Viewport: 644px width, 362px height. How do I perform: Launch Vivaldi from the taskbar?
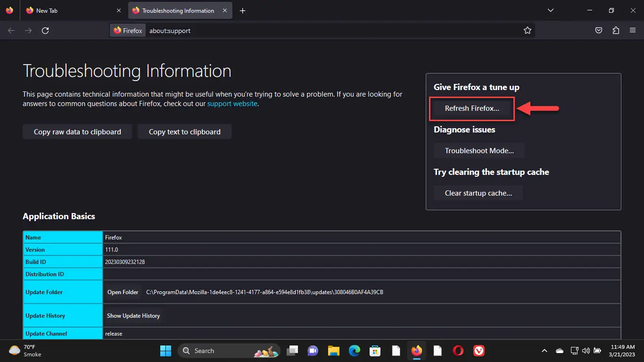coord(479,351)
